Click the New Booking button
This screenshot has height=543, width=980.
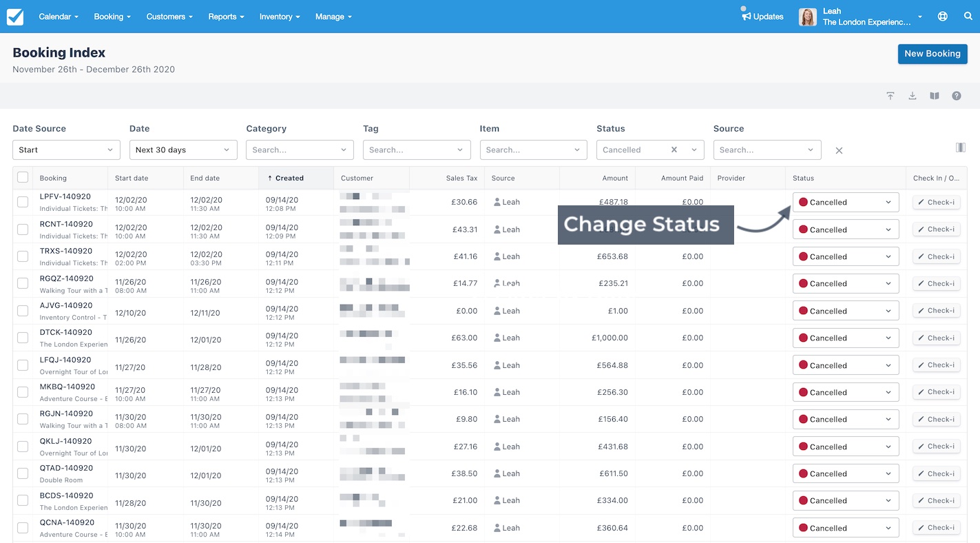click(x=932, y=54)
